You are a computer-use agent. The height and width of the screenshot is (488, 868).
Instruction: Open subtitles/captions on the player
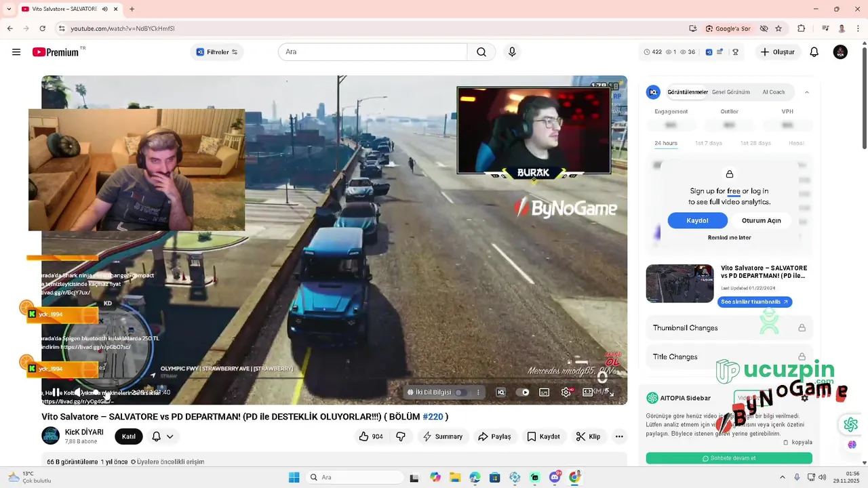[x=544, y=392]
